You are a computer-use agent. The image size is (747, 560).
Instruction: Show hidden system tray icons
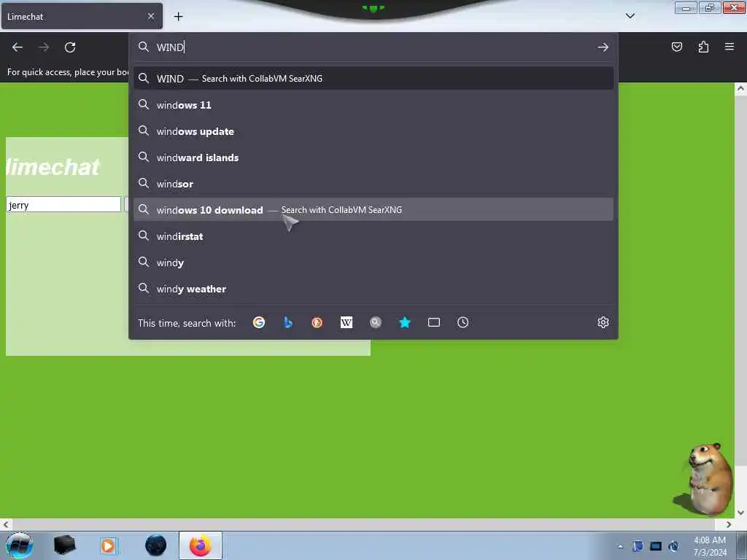620,546
